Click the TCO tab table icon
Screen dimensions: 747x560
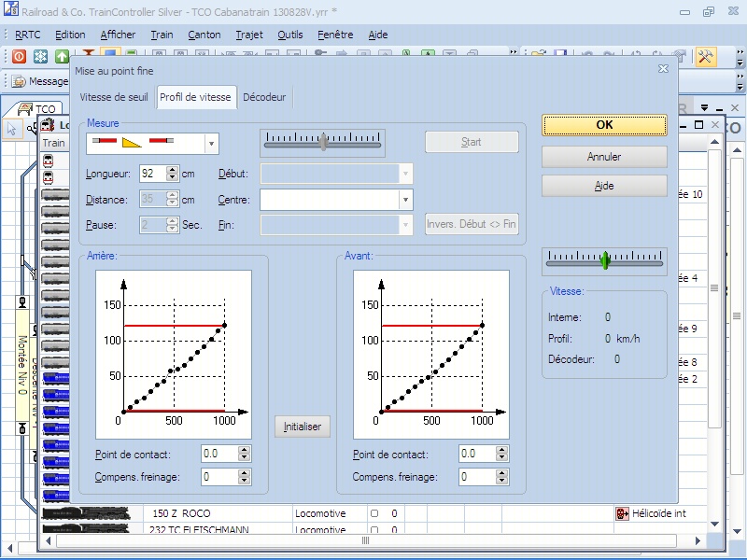click(x=25, y=109)
